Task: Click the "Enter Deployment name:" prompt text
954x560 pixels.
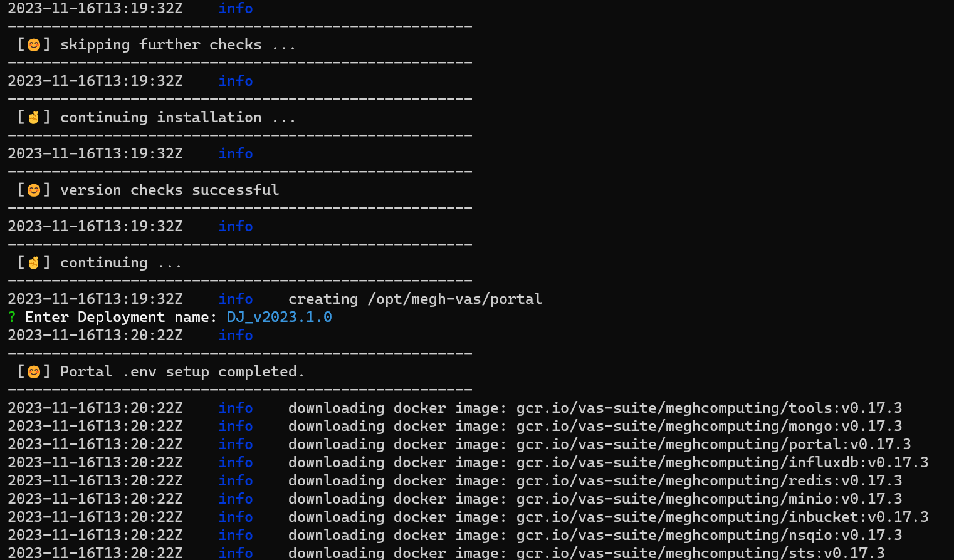Action: pos(121,318)
